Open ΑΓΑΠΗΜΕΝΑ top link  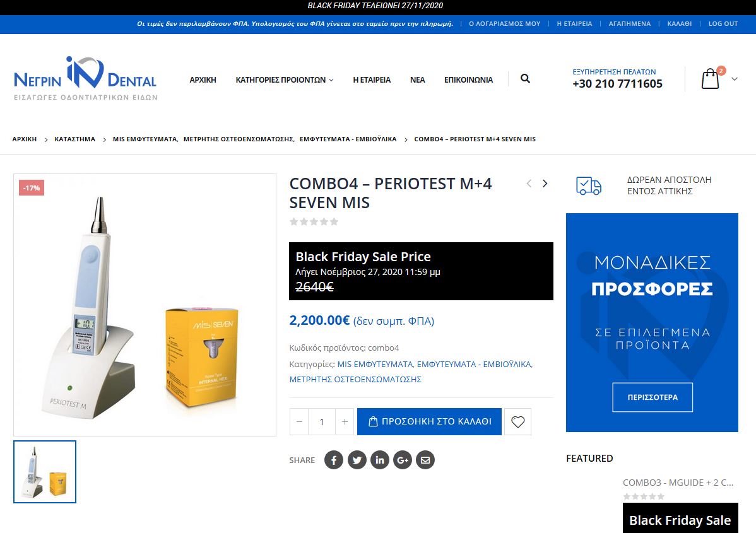pos(630,23)
